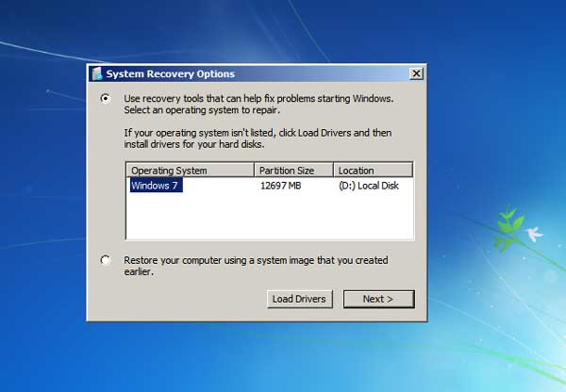The image size is (566, 392).
Task: Sort by the Partition Size column header
Action: (293, 171)
